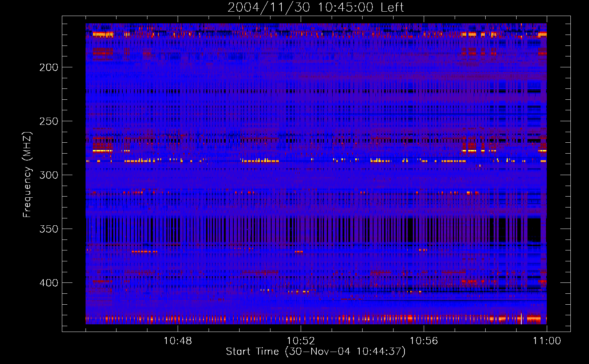Click the 300 frequency tick label
Viewport: 589px width, 364px height.
49,175
